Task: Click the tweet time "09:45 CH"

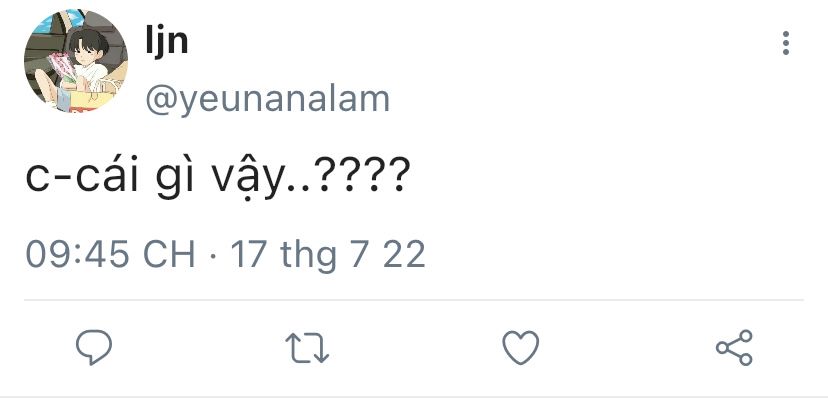Action: coord(109,254)
